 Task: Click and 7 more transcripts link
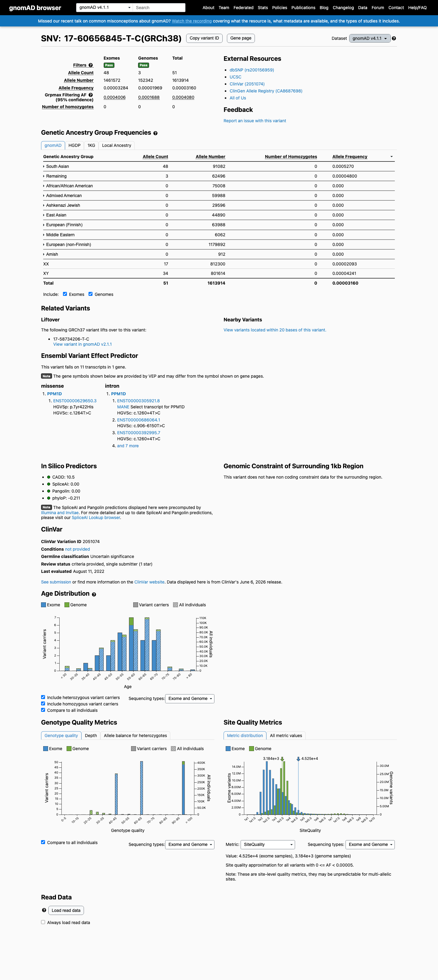click(128, 446)
